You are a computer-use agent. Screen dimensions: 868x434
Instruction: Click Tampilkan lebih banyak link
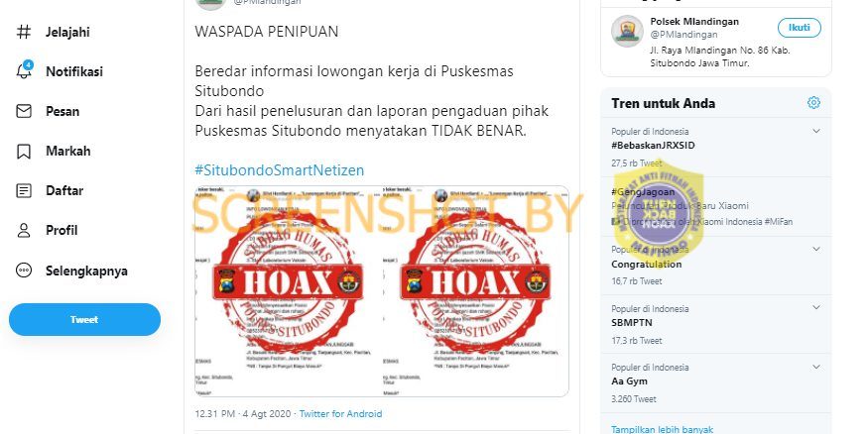[x=662, y=429]
